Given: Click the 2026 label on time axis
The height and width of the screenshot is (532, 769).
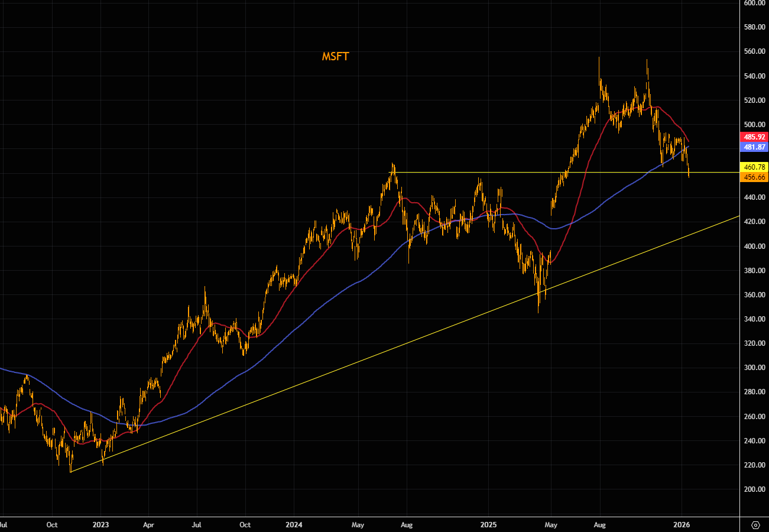Looking at the screenshot, I should 682,524.
